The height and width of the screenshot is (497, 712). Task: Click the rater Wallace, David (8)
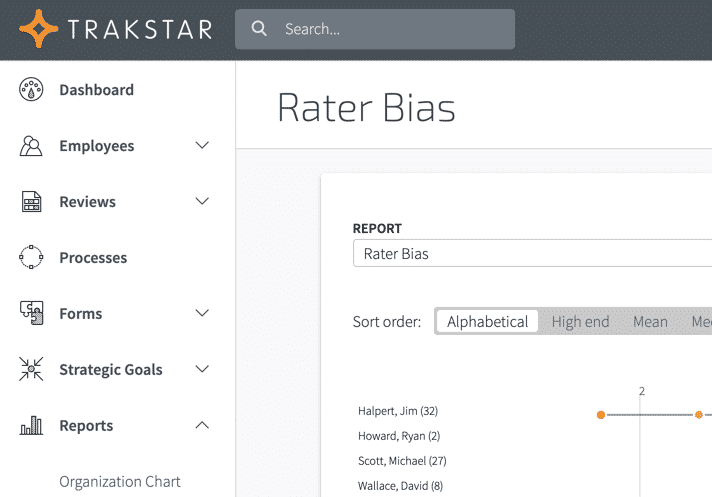click(x=400, y=486)
